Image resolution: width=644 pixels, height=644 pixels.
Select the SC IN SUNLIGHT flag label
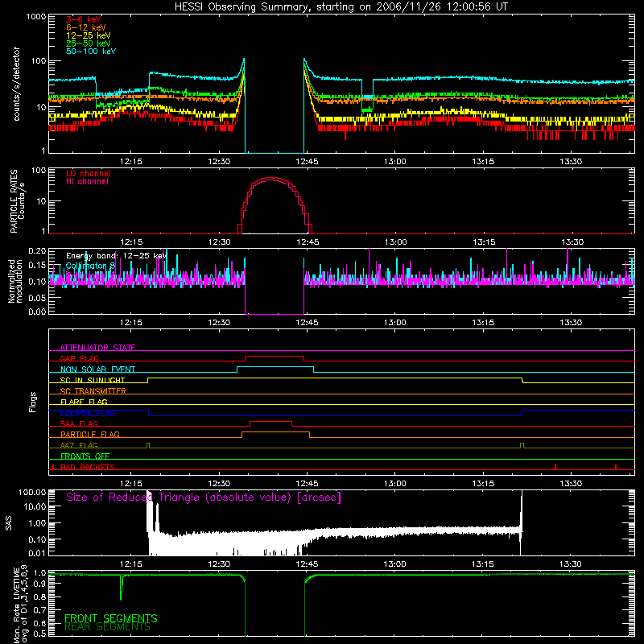pyautogui.click(x=93, y=380)
